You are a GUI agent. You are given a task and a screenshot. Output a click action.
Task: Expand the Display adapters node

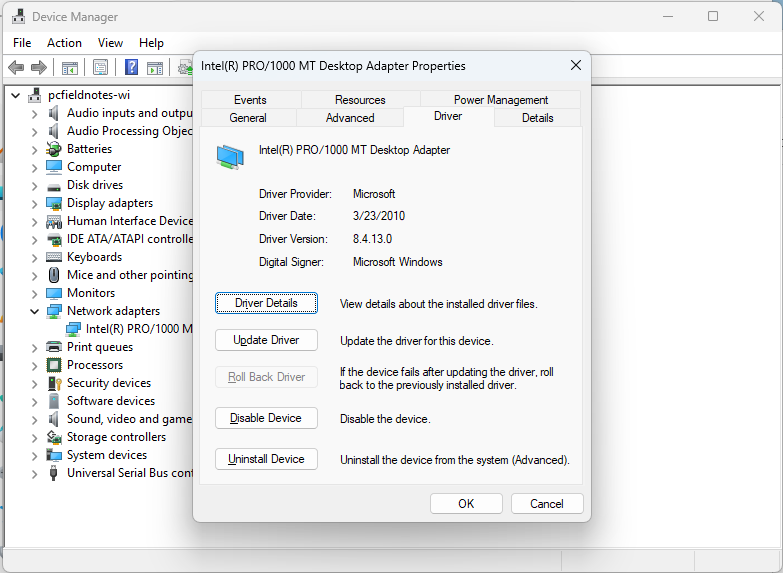[34, 204]
